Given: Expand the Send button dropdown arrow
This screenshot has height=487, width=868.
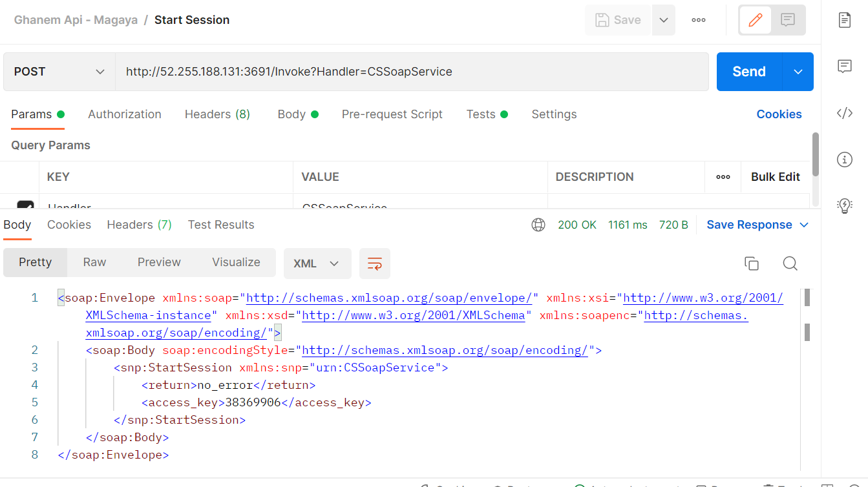Looking at the screenshot, I should tap(798, 72).
